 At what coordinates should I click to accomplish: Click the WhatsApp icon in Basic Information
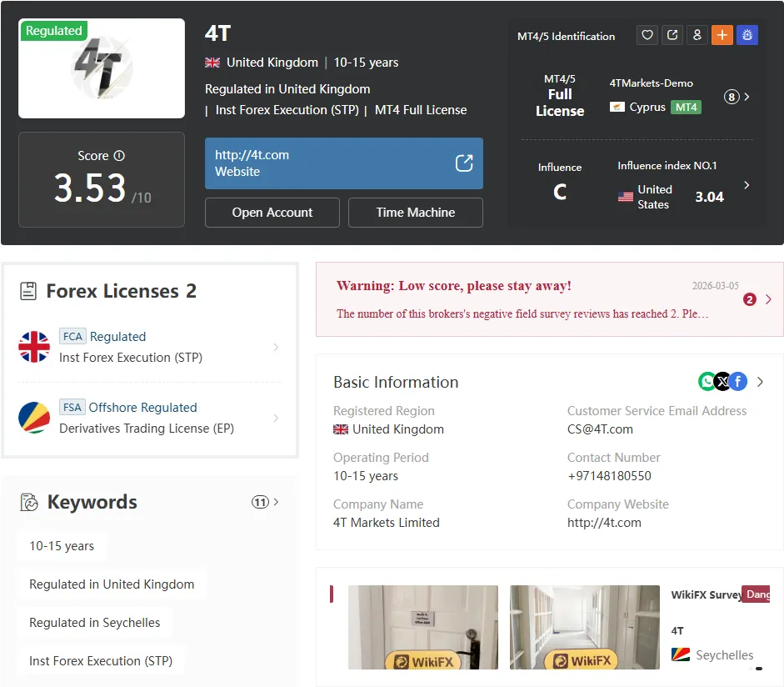coord(707,382)
